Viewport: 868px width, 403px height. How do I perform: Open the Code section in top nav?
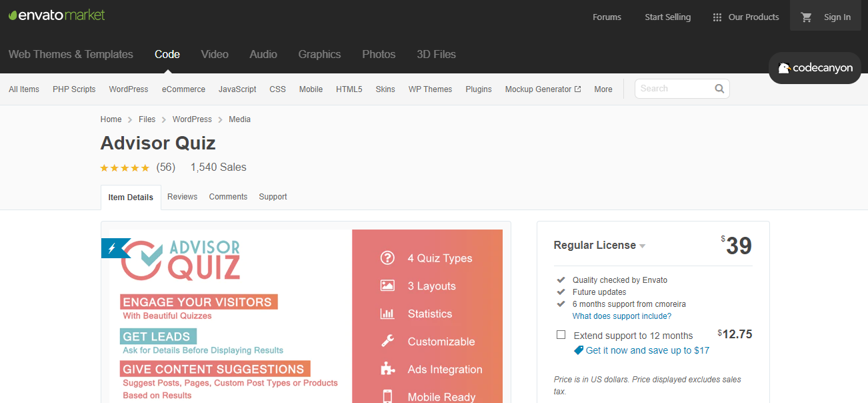pyautogui.click(x=167, y=55)
